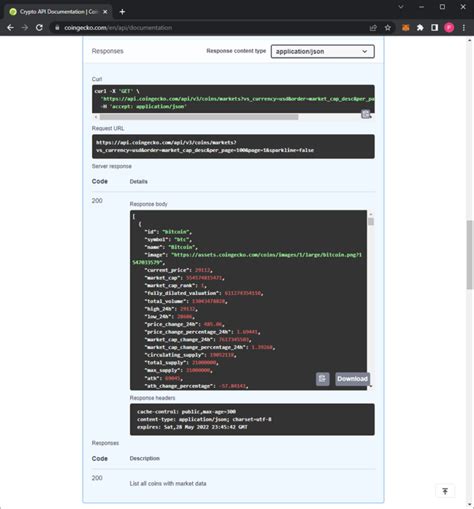The height and width of the screenshot is (509, 474).
Task: Click the response body vertical scrollbar thumb
Action: click(371, 222)
